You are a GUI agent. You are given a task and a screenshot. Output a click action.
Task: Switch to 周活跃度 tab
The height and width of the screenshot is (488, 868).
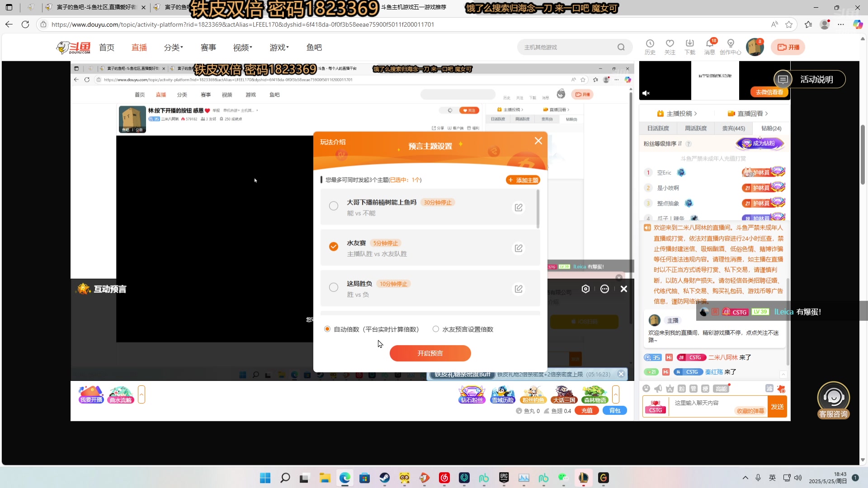coord(695,128)
